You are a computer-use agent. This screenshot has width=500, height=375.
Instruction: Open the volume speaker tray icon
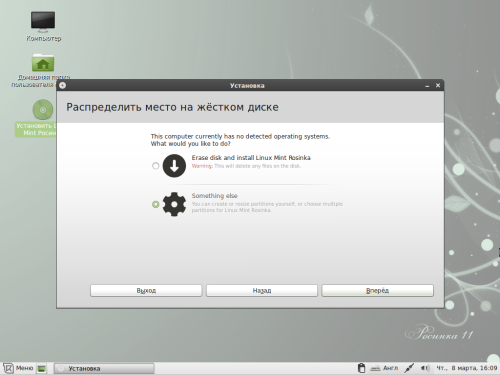click(x=425, y=368)
